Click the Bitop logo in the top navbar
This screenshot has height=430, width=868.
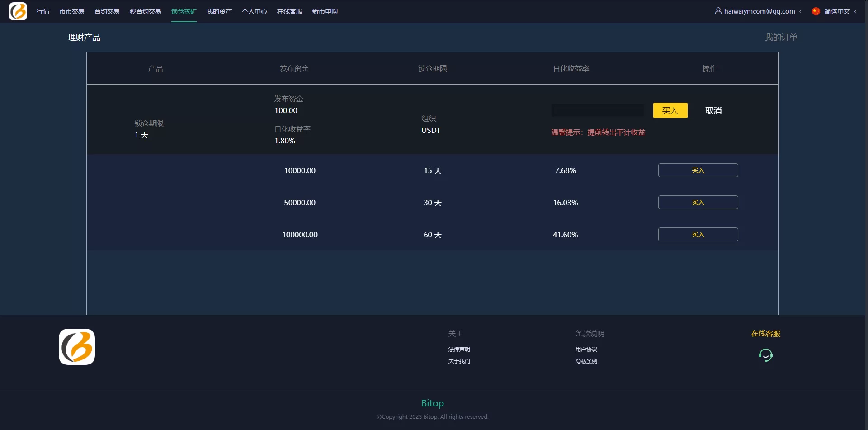(x=18, y=11)
